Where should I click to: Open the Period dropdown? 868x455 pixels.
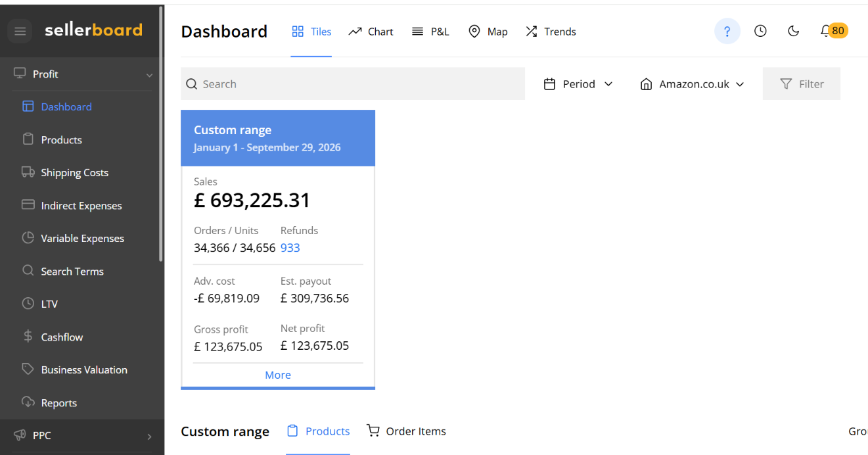pyautogui.click(x=578, y=84)
